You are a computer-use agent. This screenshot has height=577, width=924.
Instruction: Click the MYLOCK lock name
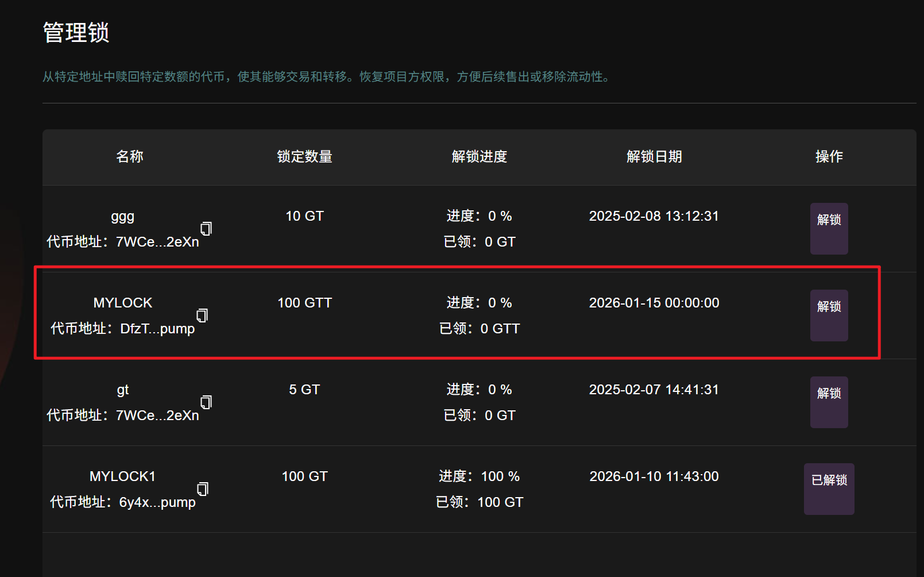123,303
